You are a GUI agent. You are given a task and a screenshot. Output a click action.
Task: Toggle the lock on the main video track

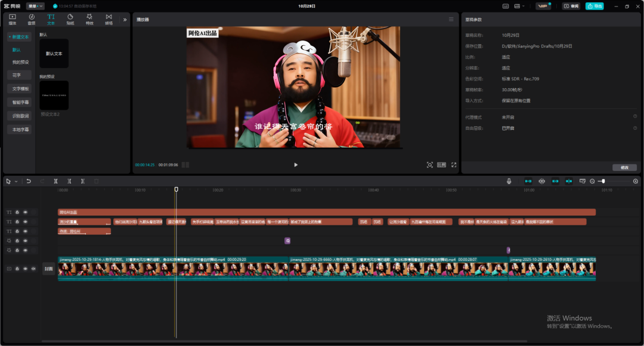click(17, 269)
